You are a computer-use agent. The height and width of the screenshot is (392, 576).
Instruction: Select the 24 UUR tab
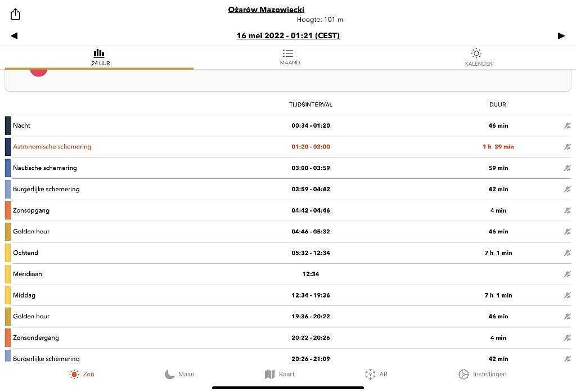pos(100,57)
